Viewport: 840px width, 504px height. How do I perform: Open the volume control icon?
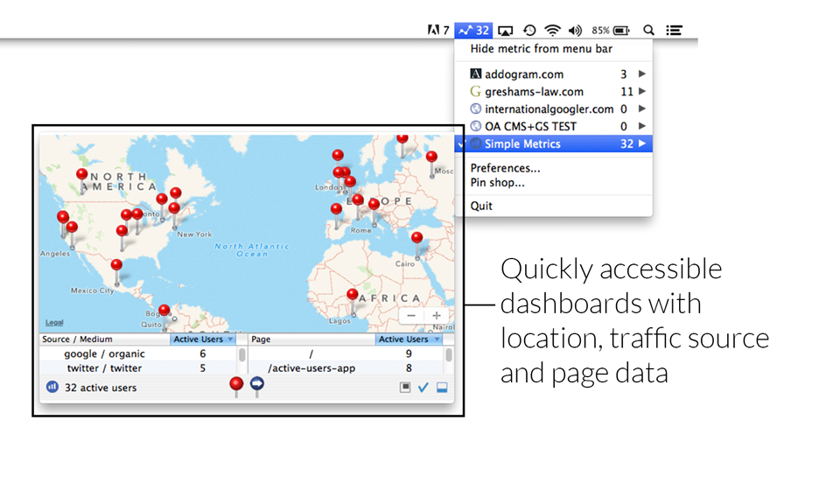pyautogui.click(x=575, y=31)
